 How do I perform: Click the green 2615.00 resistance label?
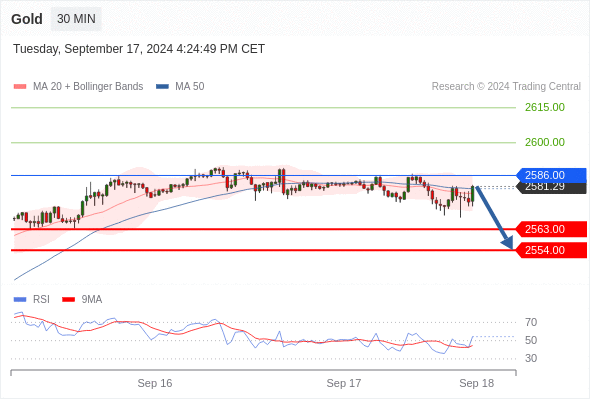point(545,107)
